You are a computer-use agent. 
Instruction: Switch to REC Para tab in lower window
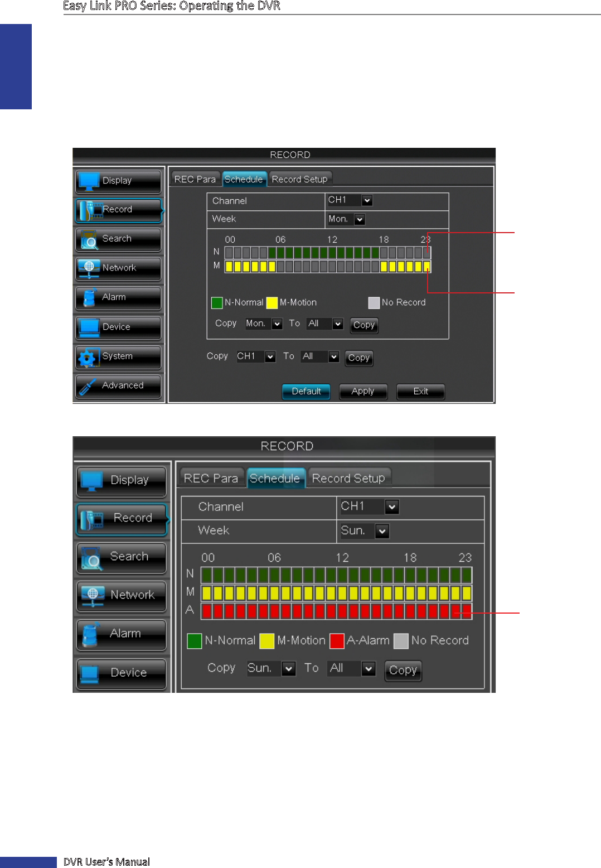tap(211, 478)
